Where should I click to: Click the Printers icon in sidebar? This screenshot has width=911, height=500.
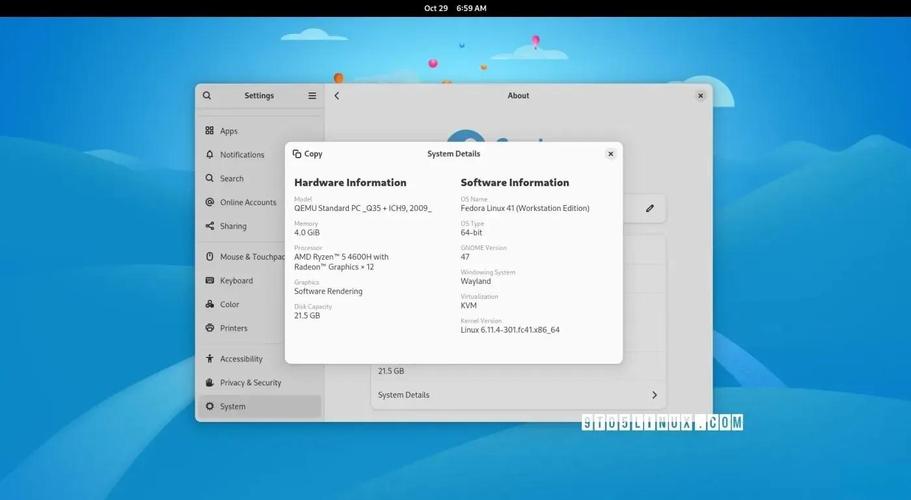tap(209, 328)
